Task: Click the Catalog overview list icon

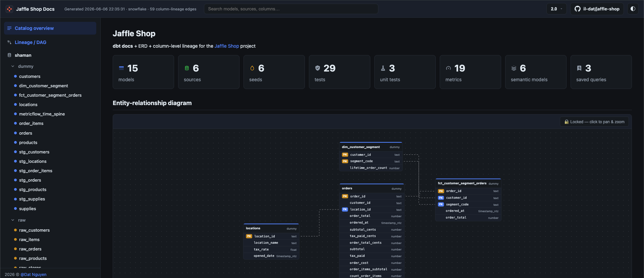Action: 9,28
